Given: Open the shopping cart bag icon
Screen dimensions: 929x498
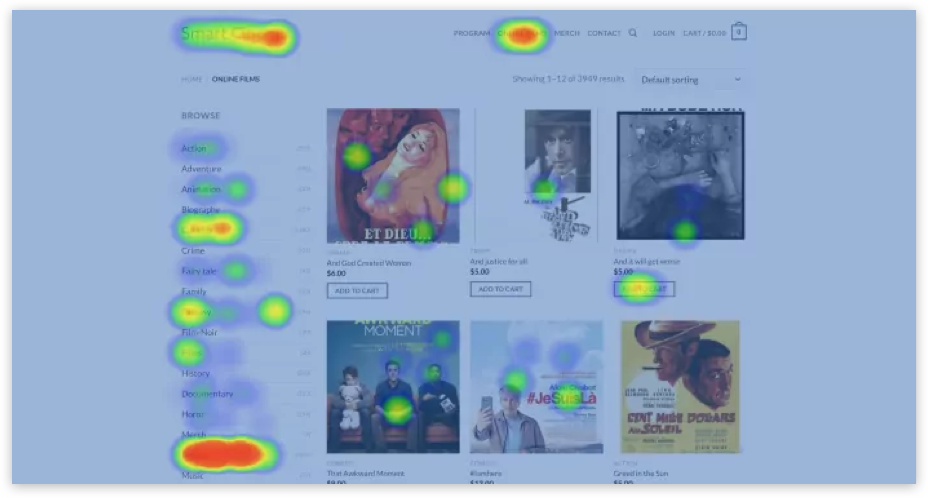Looking at the screenshot, I should pos(739,31).
